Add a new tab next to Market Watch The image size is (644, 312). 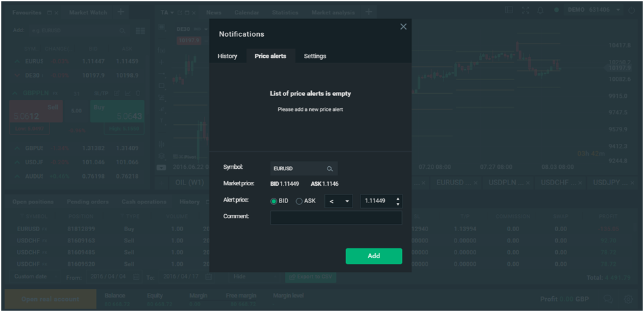[x=121, y=12]
